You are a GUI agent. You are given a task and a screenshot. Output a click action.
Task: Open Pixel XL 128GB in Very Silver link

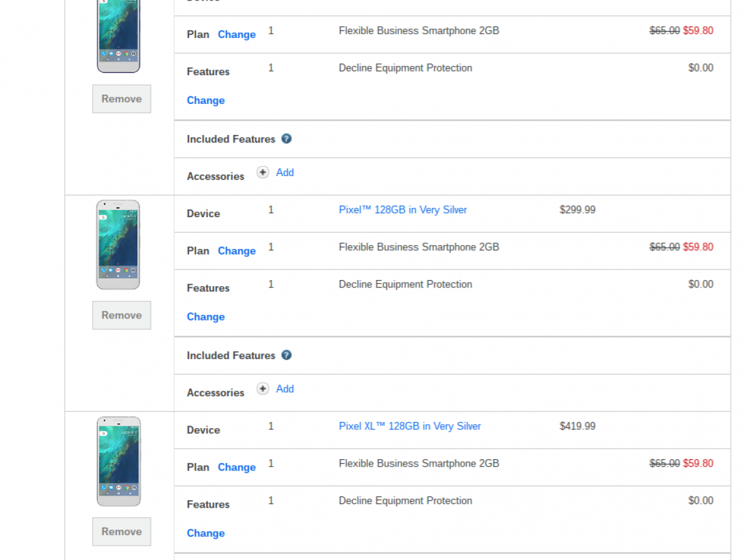click(x=410, y=426)
